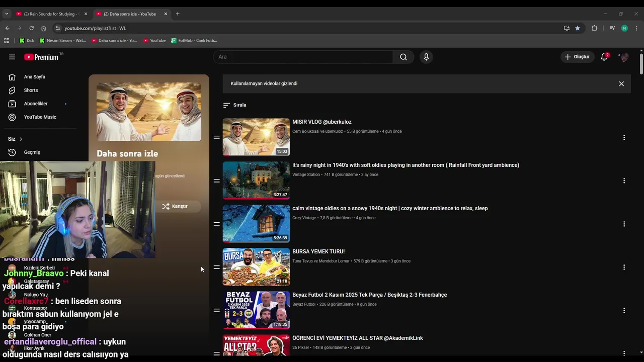Image resolution: width=644 pixels, height=362 pixels.
Task: Open the Chrome three-dot menu
Action: point(636,28)
